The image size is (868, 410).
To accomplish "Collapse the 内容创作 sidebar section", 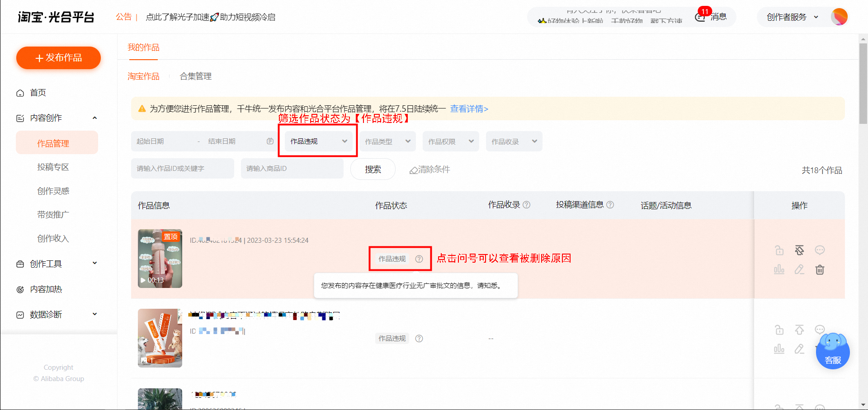I will tap(94, 118).
